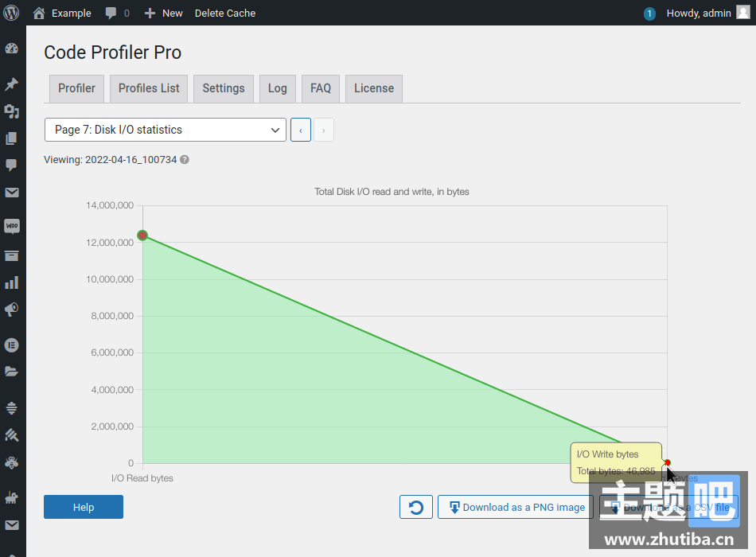Screen dimensions: 756x557
Task: Open Media library sidebar icon
Action: pos(12,112)
